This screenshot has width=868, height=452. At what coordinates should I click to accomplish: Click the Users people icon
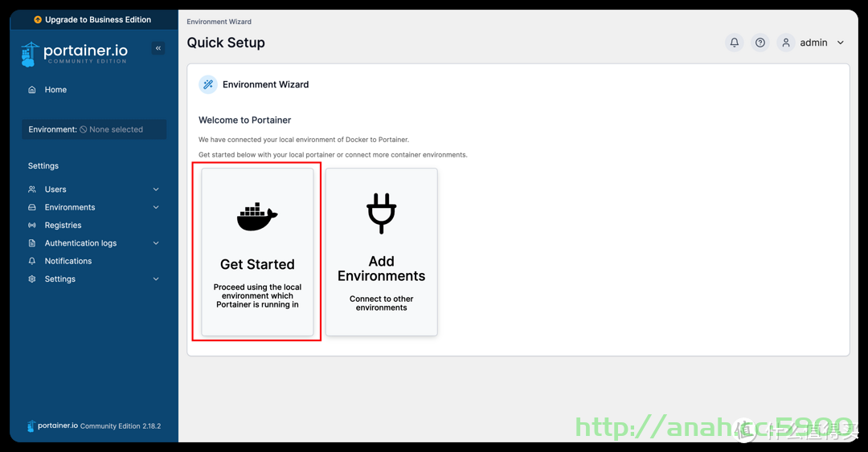32,189
